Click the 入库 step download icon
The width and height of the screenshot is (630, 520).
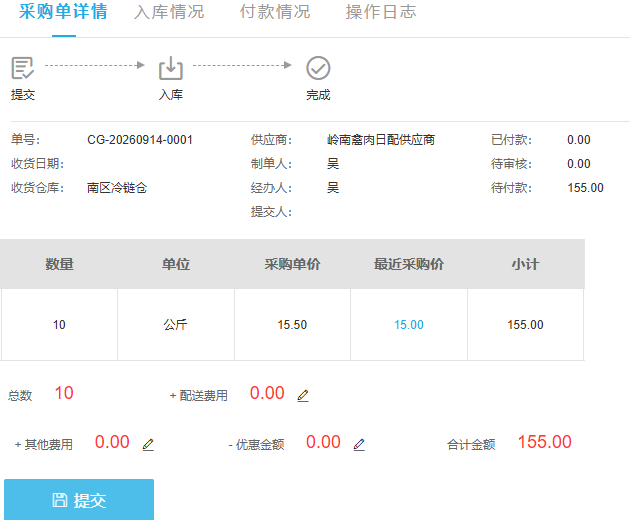click(171, 68)
